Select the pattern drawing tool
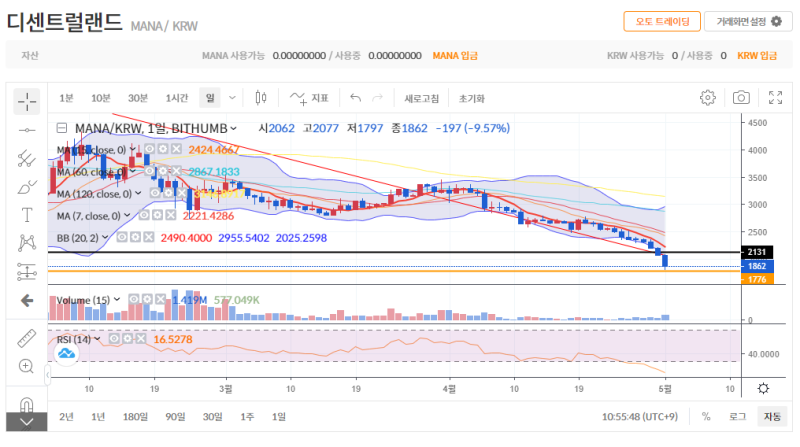800x447 pixels. point(27,242)
